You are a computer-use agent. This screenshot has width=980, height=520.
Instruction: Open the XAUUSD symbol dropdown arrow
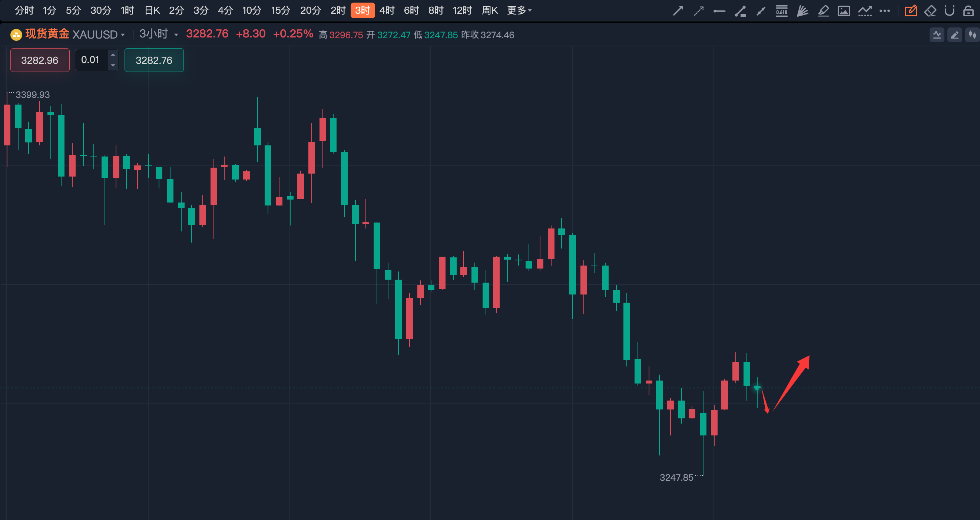click(123, 35)
